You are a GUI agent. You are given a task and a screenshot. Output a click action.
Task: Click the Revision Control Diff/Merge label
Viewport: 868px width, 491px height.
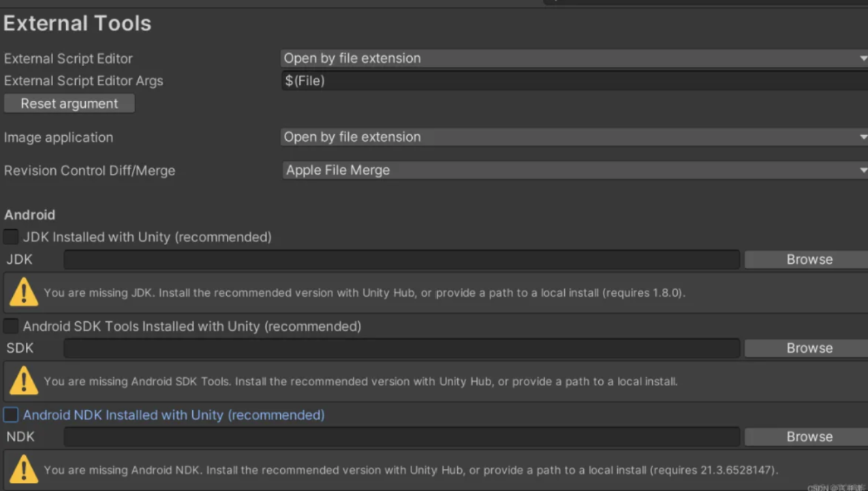[89, 170]
